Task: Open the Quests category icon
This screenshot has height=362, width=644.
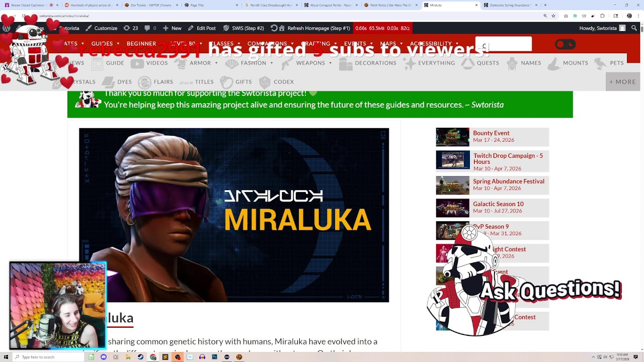Action: click(480, 63)
